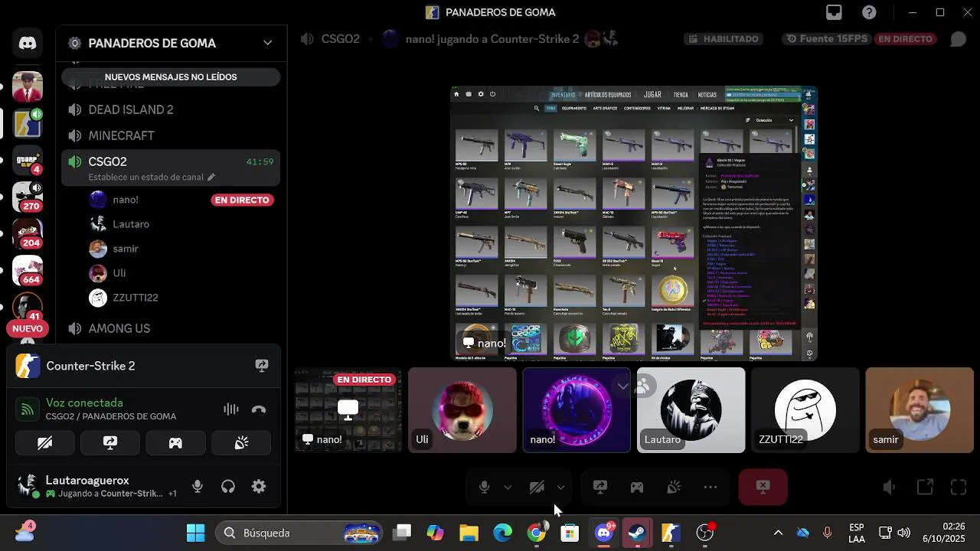Select Lautaro's participant tile
The image size is (980, 551).
691,410
